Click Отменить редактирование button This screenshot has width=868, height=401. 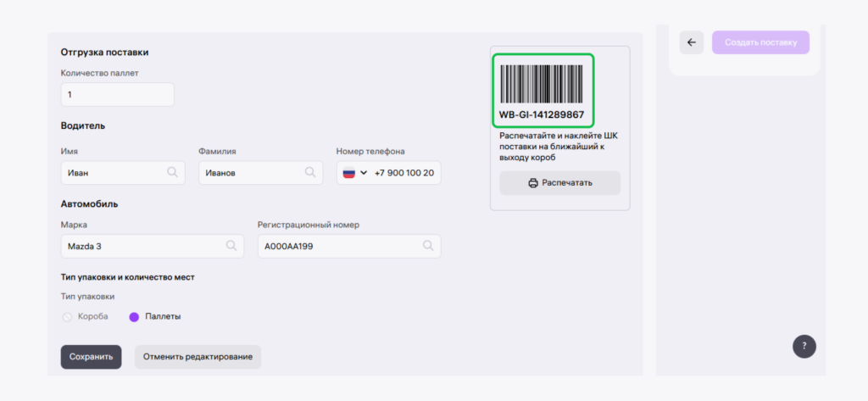pos(198,357)
